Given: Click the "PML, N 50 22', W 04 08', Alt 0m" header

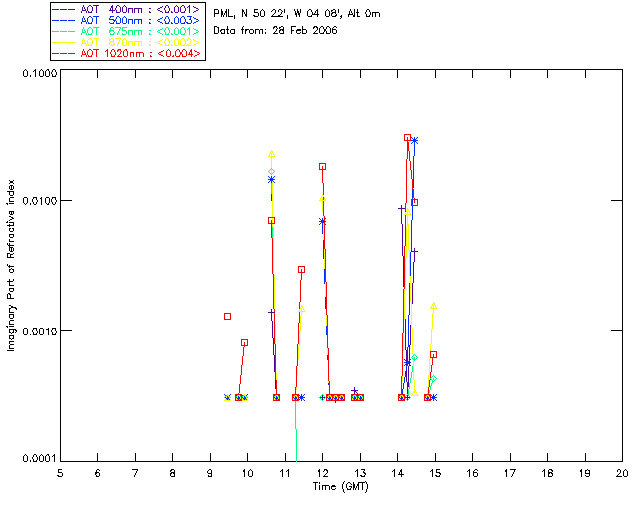Looking at the screenshot, I should [x=297, y=14].
